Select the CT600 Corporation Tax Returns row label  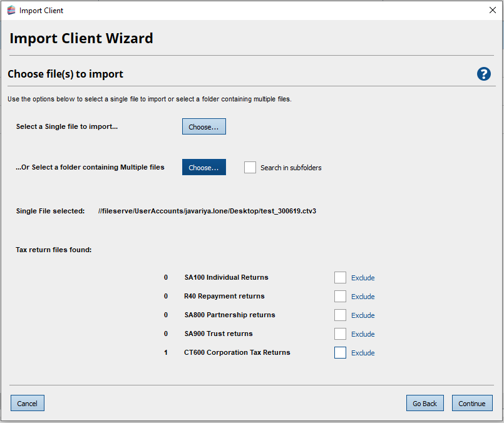(x=237, y=352)
